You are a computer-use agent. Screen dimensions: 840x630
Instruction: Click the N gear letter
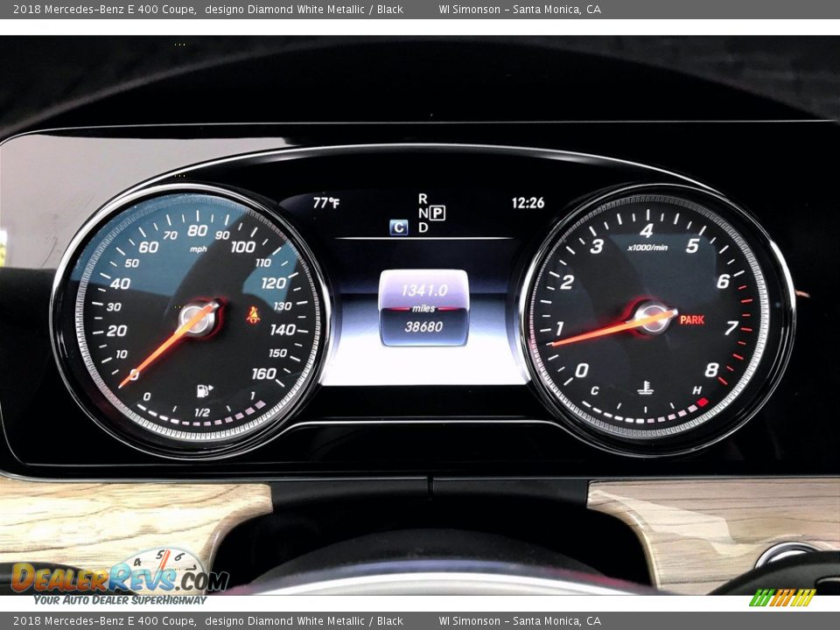(x=423, y=213)
